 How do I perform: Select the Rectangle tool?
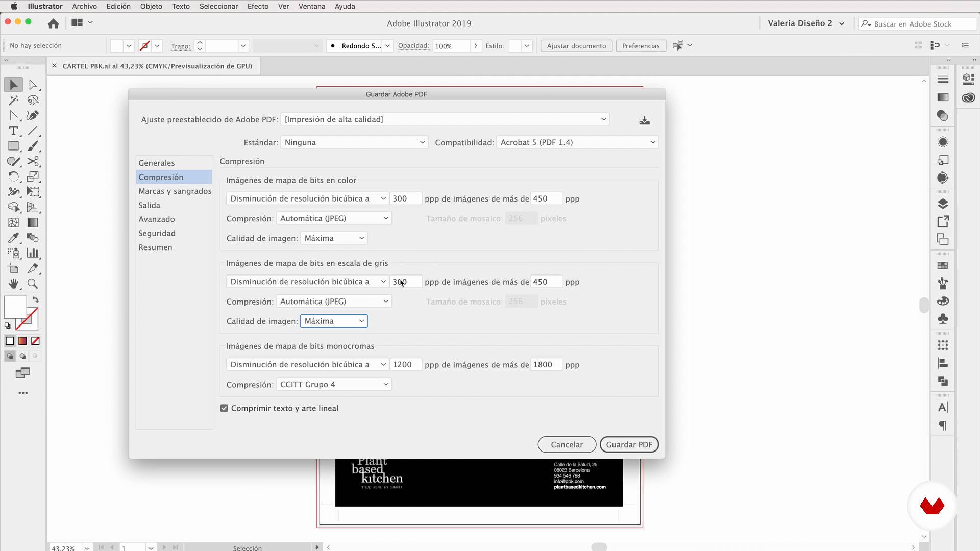tap(13, 146)
